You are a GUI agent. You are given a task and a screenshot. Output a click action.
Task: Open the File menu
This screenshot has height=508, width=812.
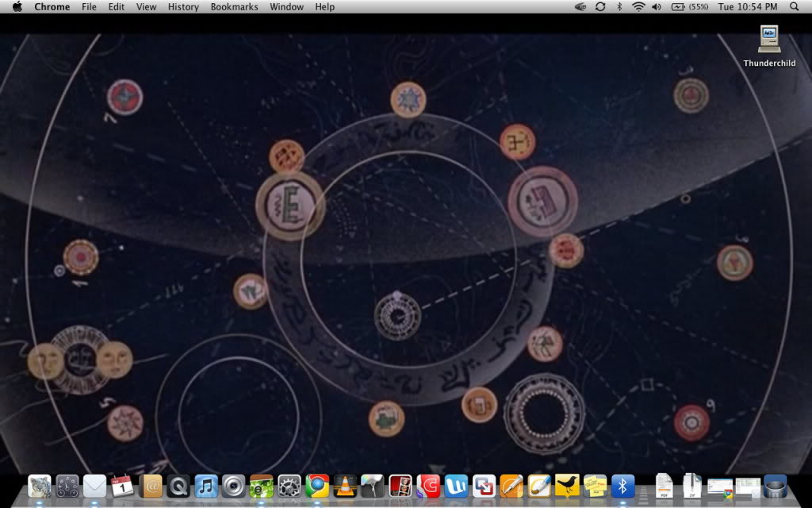click(x=89, y=6)
